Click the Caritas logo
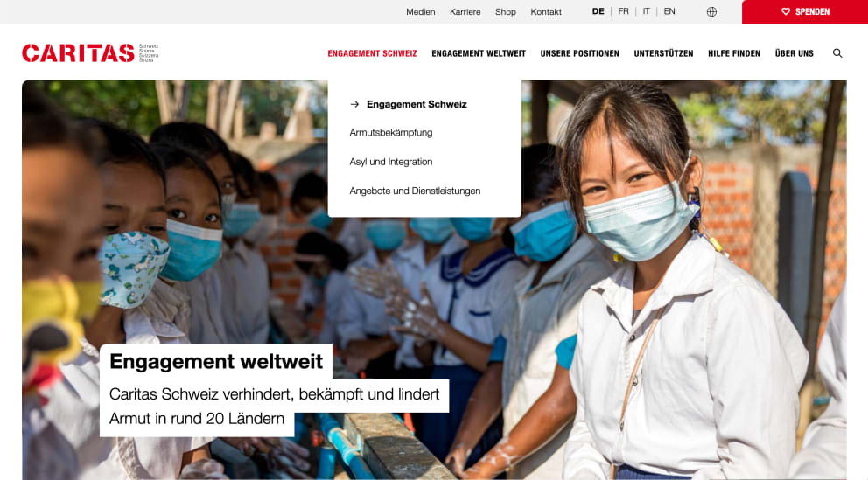868x480 pixels. tap(90, 52)
